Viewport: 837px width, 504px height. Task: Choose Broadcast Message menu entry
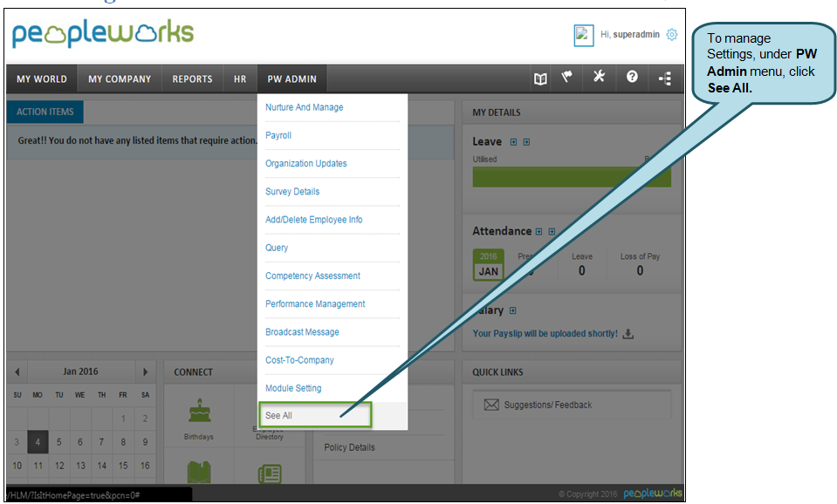click(302, 331)
